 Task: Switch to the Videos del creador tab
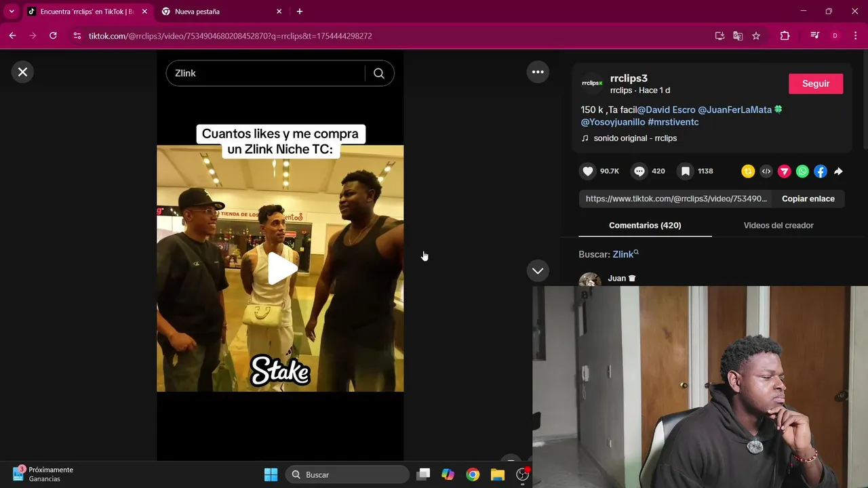click(x=778, y=225)
